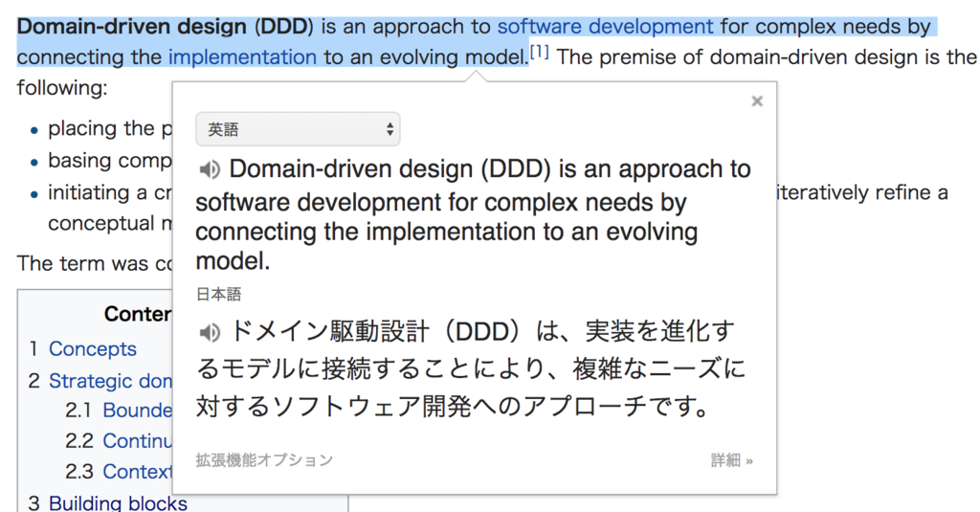The height and width of the screenshot is (512, 980).
Task: Open 拡張機能オプション extension options
Action: [x=264, y=460]
